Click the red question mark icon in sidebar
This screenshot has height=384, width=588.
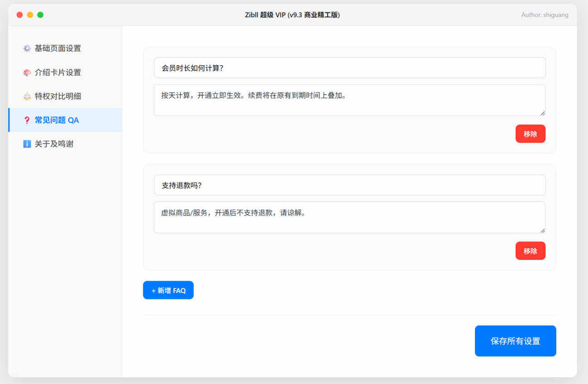pos(27,120)
